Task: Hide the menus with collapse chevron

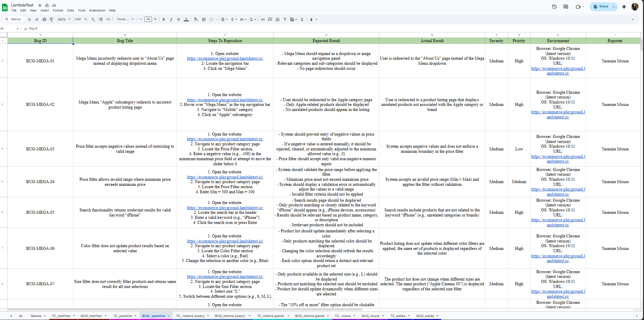Action: [633, 20]
